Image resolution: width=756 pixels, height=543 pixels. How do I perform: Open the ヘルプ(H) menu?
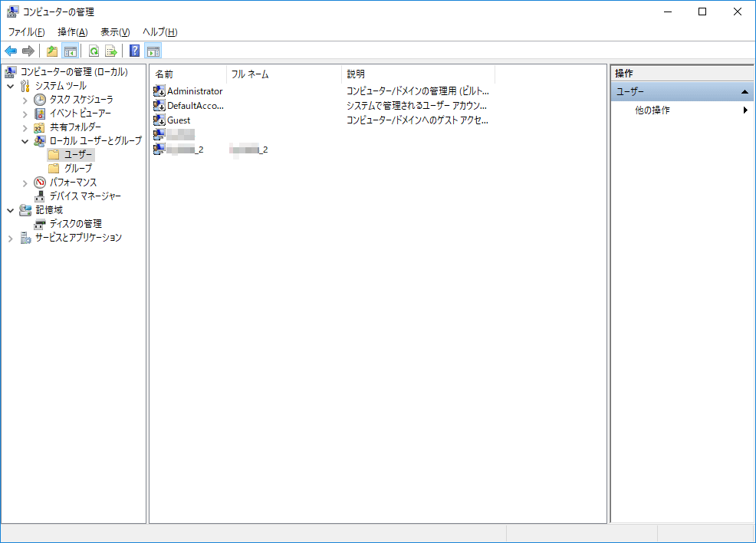point(160,31)
